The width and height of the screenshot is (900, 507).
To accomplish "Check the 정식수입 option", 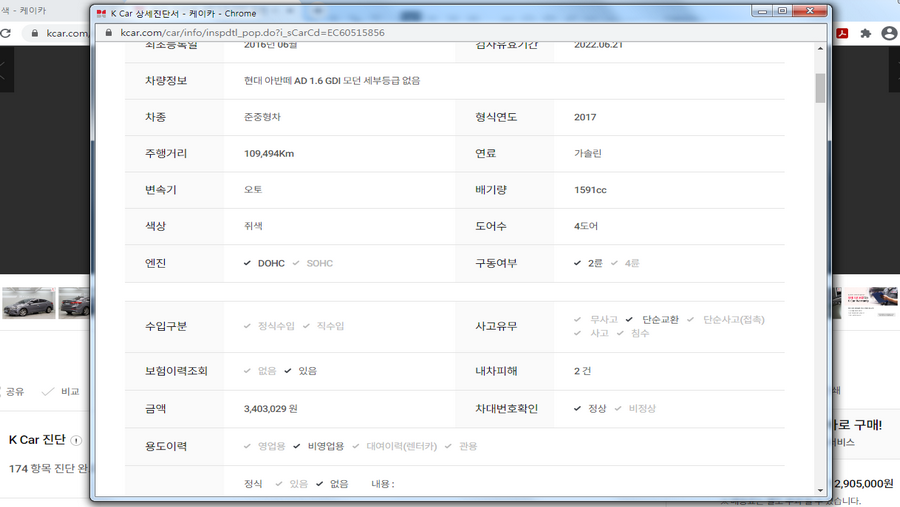I will point(247,326).
